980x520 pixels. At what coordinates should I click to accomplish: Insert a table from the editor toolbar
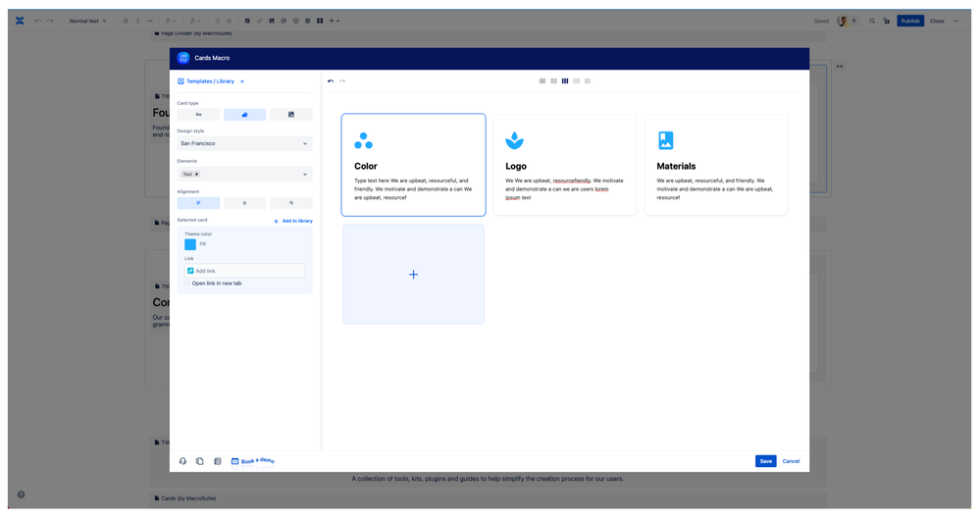tap(307, 21)
